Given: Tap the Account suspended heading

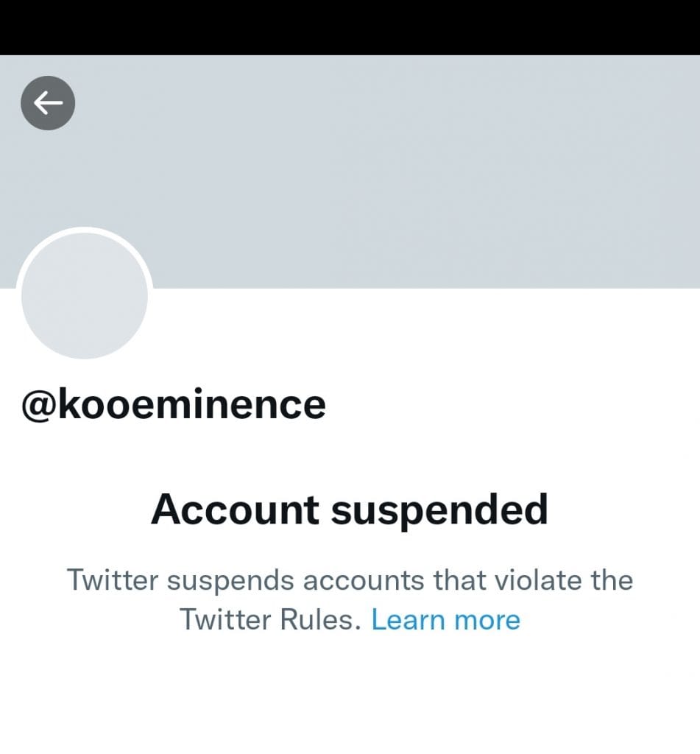Looking at the screenshot, I should pos(350,510).
